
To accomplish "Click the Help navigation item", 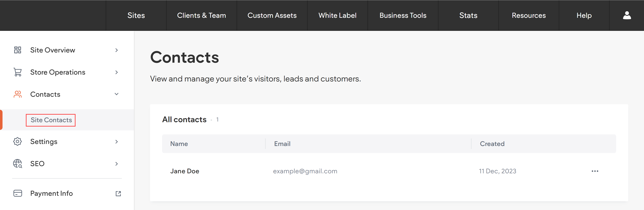I will point(584,15).
